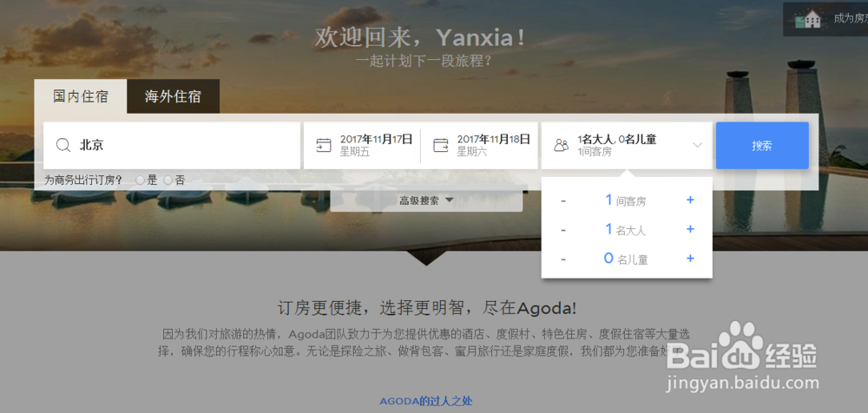Click the search magnifier icon beside 北京

63,146
